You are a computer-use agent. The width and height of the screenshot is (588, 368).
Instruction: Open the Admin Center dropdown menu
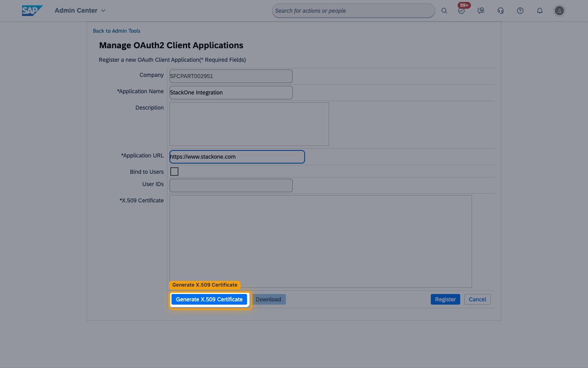tap(80, 11)
